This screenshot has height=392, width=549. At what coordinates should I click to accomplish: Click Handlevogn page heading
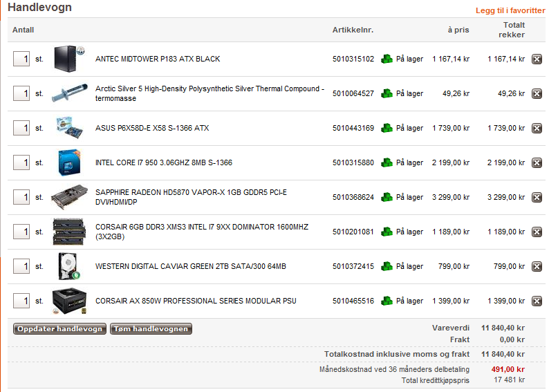[x=39, y=7]
